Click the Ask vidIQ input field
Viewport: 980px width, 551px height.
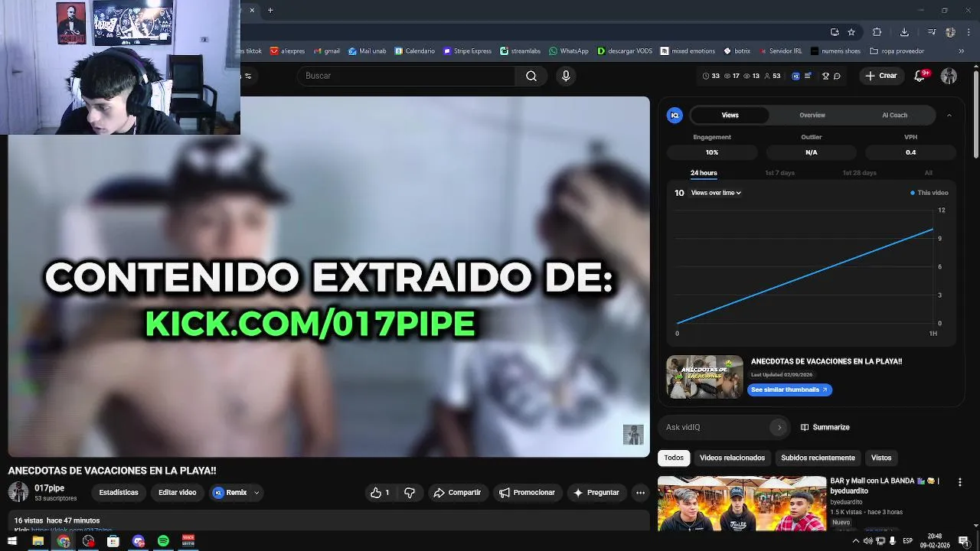pyautogui.click(x=717, y=427)
